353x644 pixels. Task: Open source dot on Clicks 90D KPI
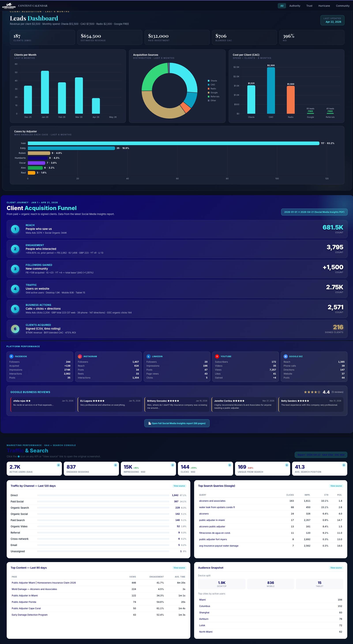tap(229, 465)
